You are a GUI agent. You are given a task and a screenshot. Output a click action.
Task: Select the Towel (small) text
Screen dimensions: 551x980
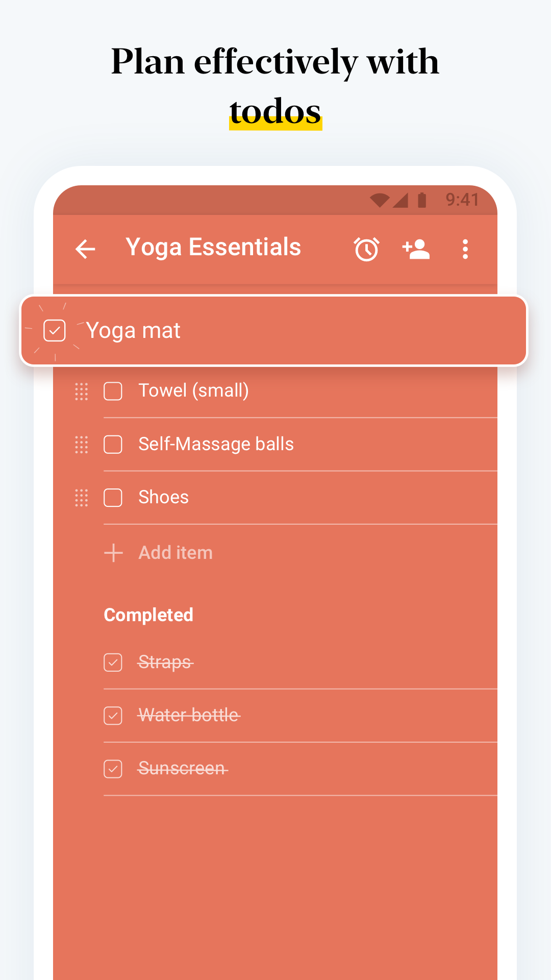194,390
